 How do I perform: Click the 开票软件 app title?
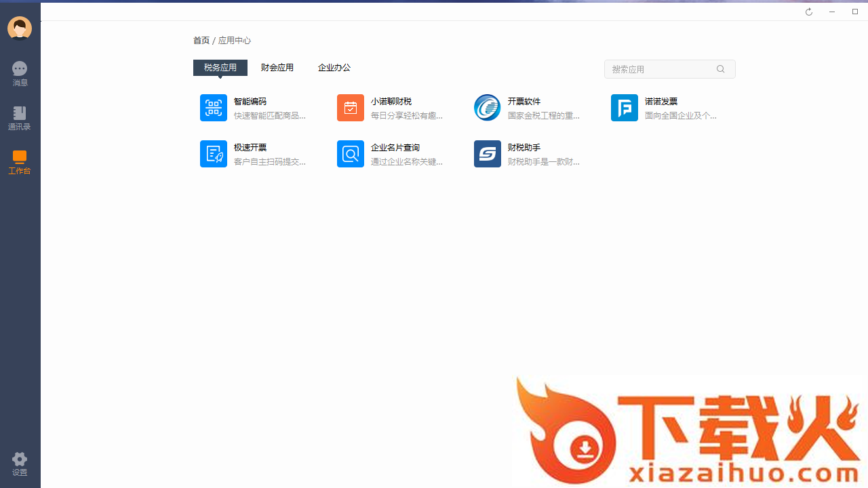pyautogui.click(x=524, y=102)
